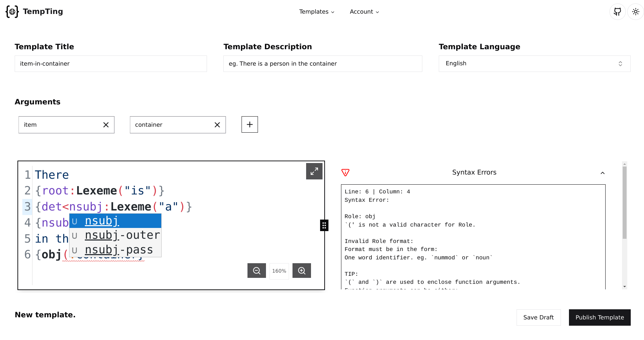Click the Publish Template button
This screenshot has height=340, width=644.
[599, 317]
